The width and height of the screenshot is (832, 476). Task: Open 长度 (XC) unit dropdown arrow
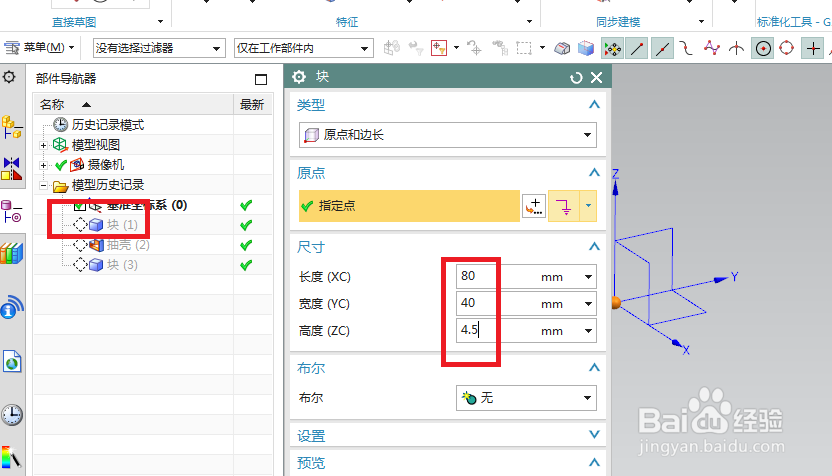[x=588, y=277]
